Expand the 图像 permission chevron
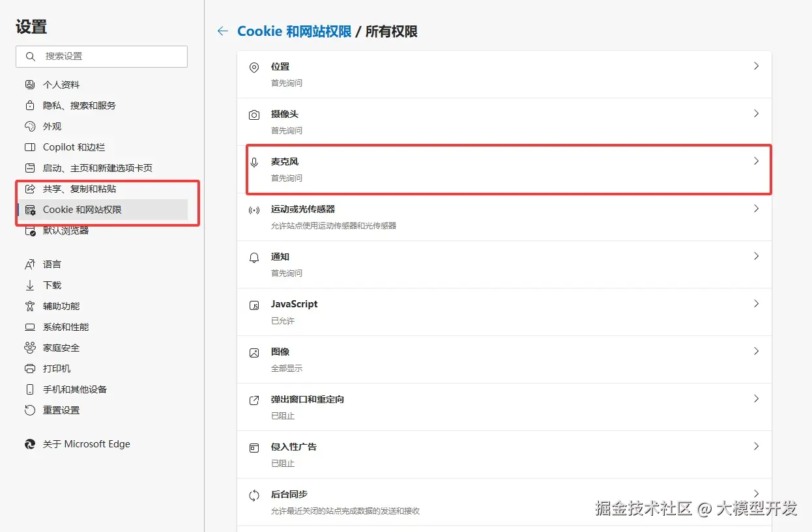 [x=756, y=351]
